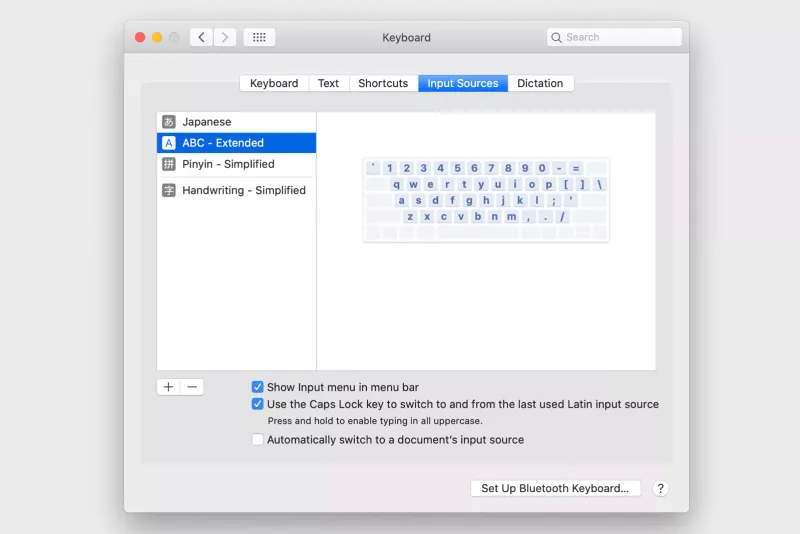
Task: Click the 'a' key in layout preview
Action: [x=402, y=200]
